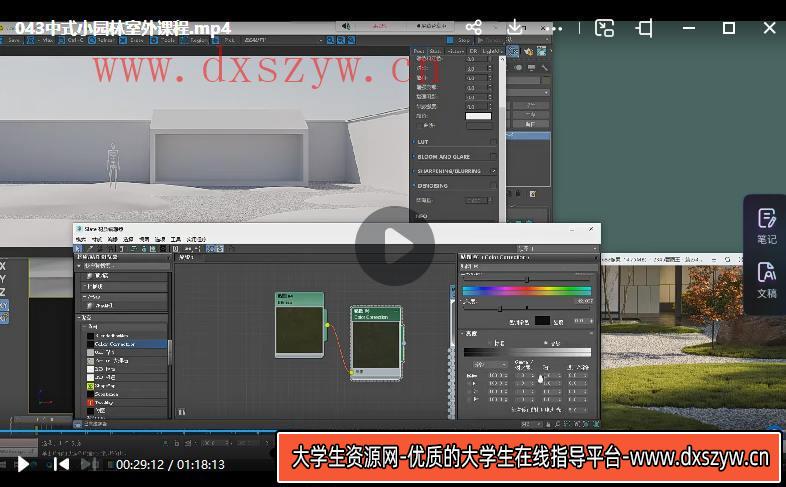786x487 pixels.
Task: Click the teapot render icon after LightMix
Action: [528, 51]
